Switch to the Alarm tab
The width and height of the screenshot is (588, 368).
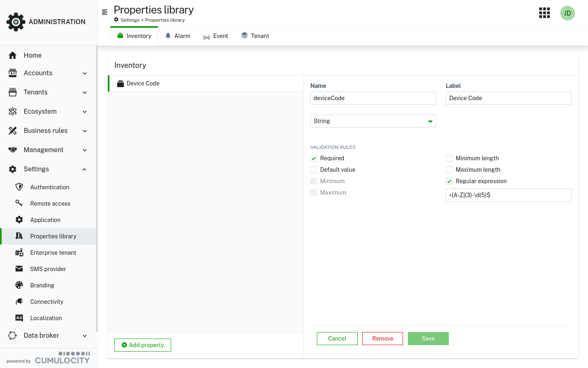[178, 36]
